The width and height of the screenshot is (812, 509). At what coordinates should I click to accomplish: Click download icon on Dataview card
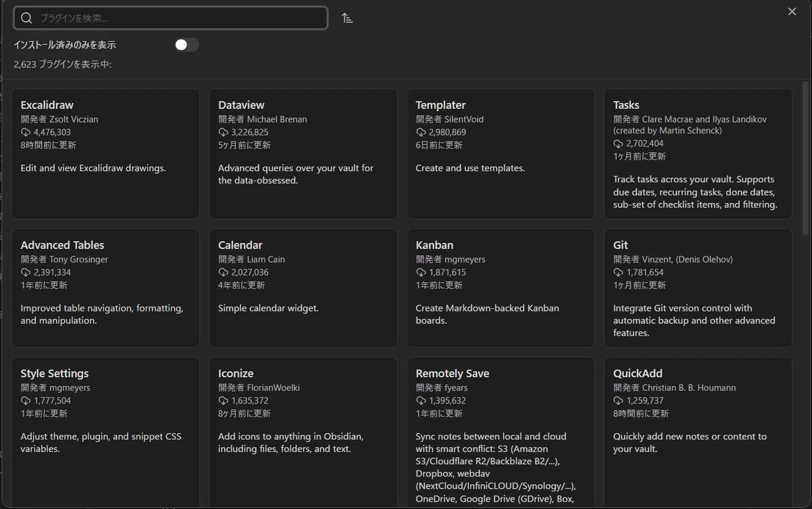coord(223,133)
